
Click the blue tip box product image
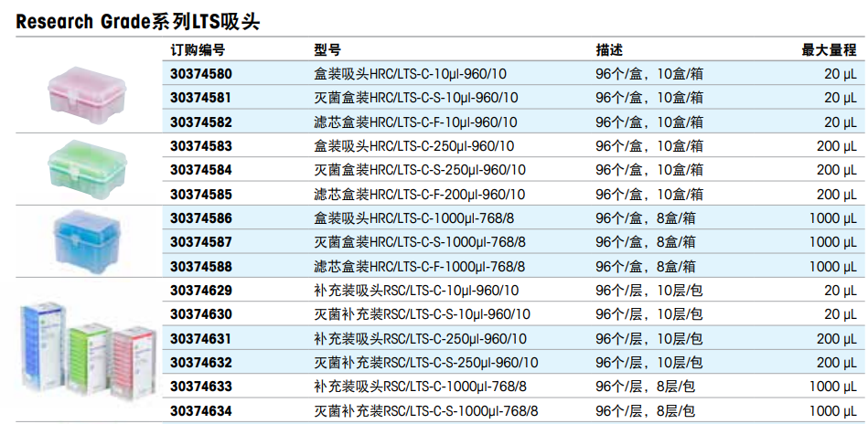(87, 240)
